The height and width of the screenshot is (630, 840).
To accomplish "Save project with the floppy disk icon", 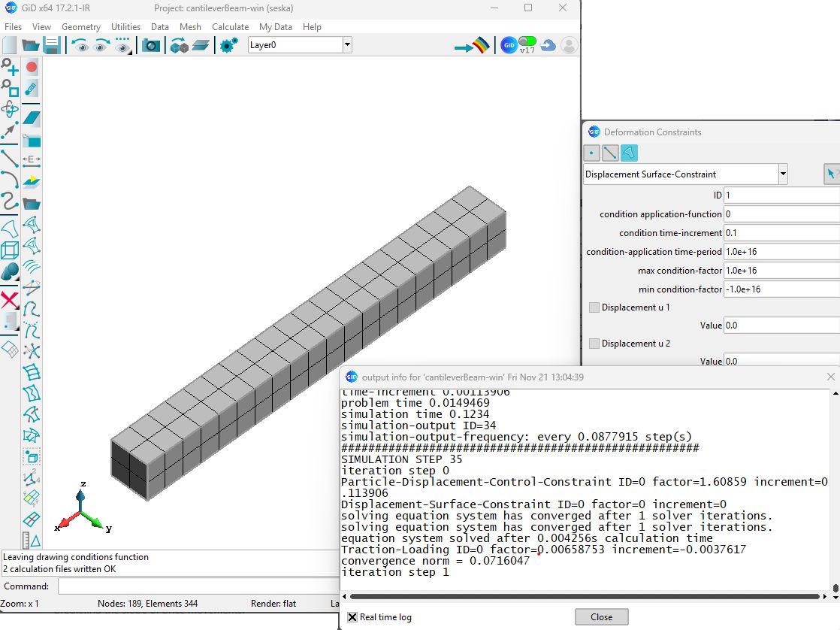I will click(51, 46).
